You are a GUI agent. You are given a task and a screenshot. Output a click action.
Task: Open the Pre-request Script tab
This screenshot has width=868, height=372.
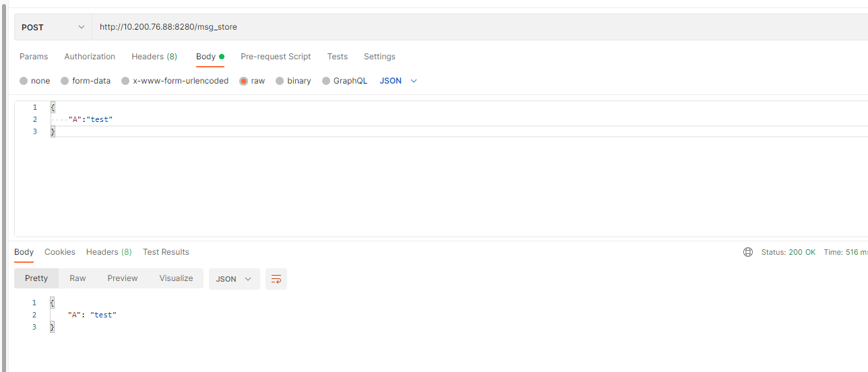coord(276,57)
